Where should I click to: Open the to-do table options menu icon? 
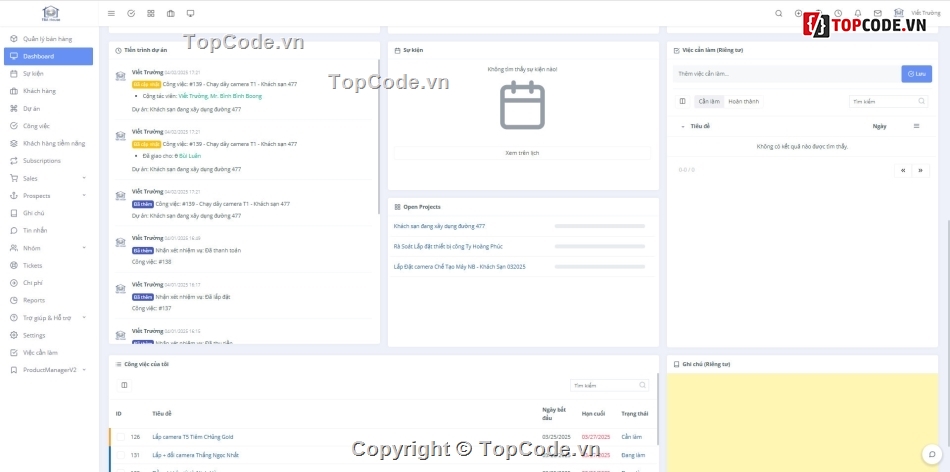916,126
